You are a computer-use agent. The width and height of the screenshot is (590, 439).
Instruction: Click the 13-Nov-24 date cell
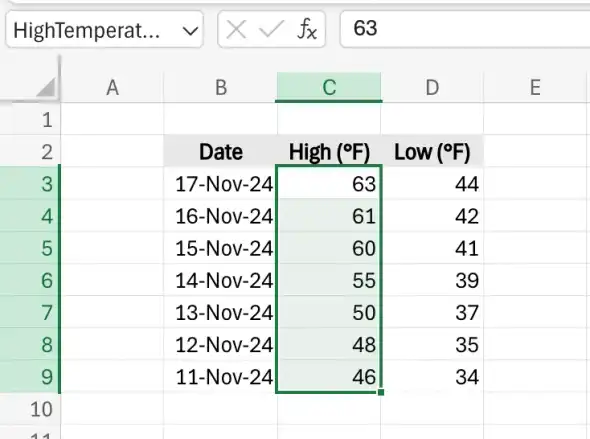[220, 312]
